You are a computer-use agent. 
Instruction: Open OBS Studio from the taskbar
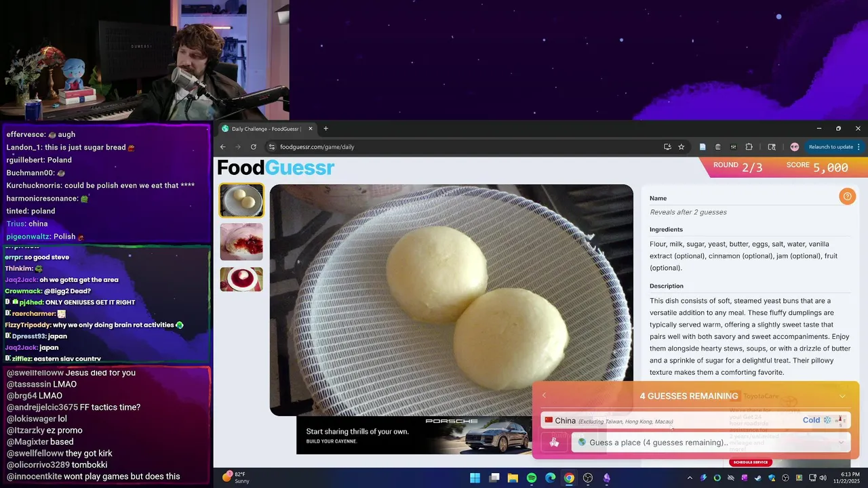tap(588, 478)
